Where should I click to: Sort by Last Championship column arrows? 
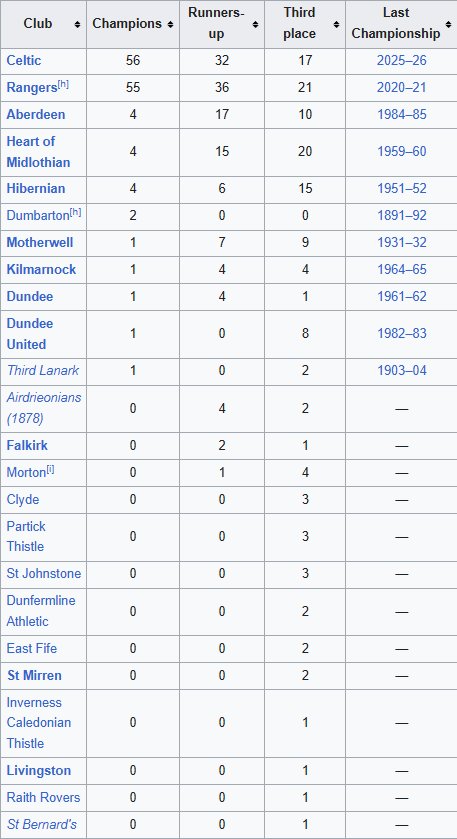tap(448, 25)
